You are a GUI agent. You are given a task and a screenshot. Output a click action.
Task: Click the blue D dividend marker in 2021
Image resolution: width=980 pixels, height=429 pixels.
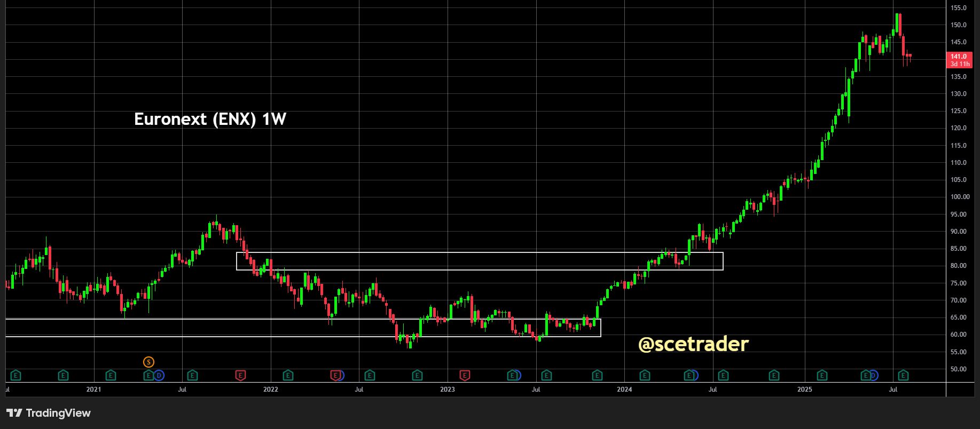(159, 376)
